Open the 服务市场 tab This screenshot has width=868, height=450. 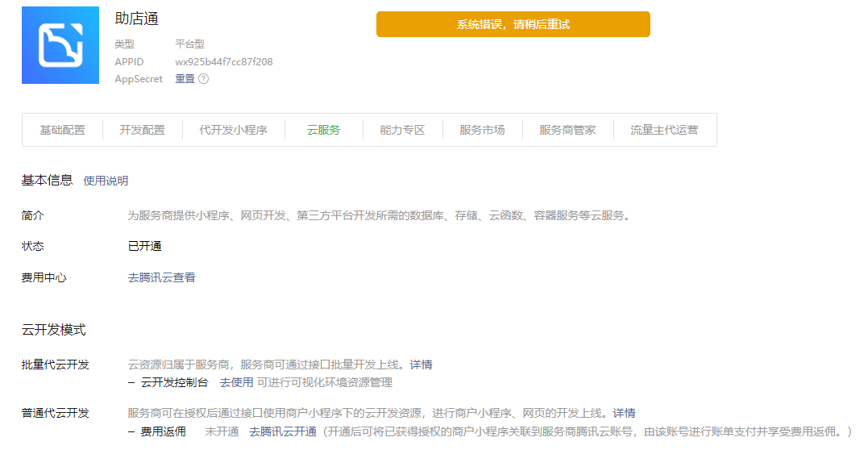482,130
